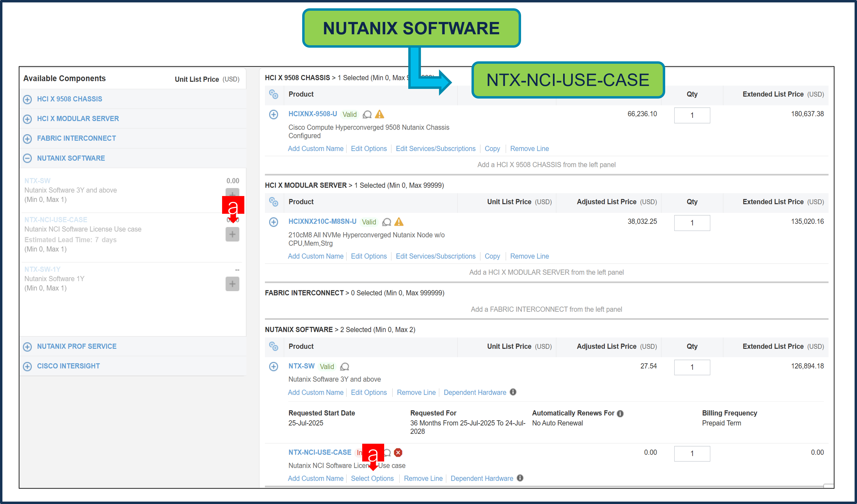Expand the HCI X MODULAR SERVER category
The image size is (857, 504).
tap(27, 119)
